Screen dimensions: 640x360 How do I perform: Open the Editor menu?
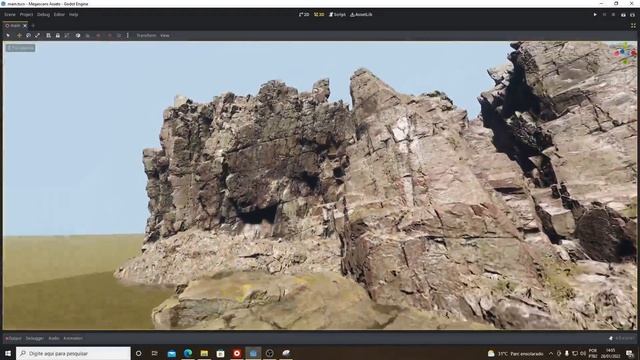(59, 14)
